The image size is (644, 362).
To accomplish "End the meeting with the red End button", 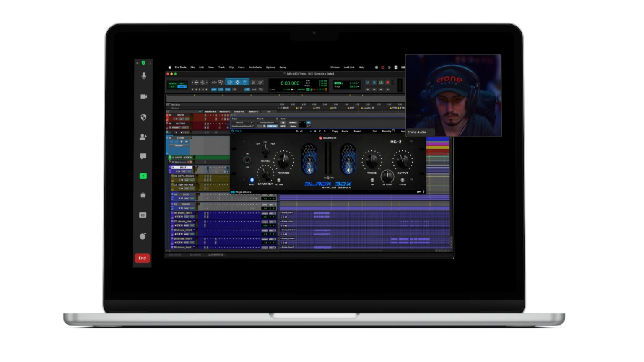I will (x=142, y=258).
